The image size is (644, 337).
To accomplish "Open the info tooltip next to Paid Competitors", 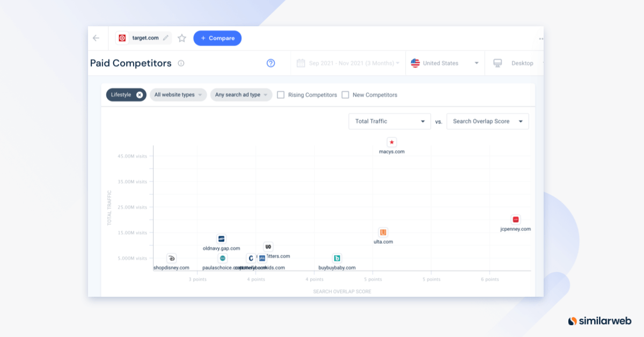I will [x=181, y=63].
